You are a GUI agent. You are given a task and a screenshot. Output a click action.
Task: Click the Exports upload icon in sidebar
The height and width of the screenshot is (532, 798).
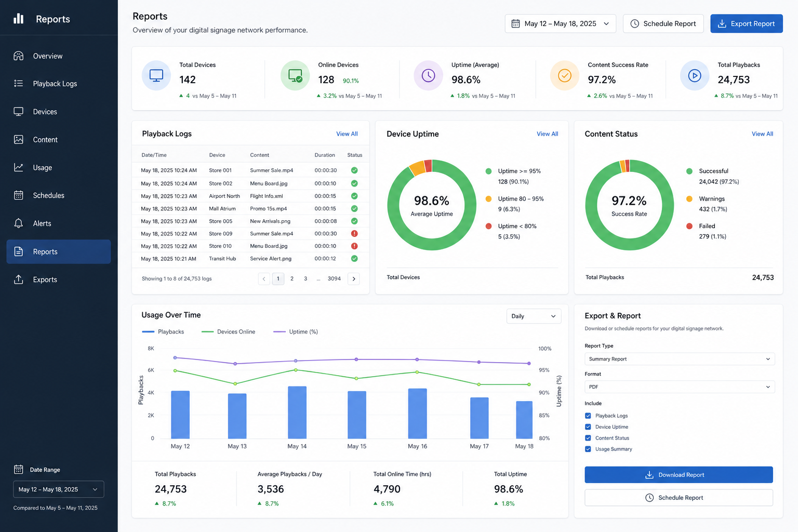tap(19, 279)
